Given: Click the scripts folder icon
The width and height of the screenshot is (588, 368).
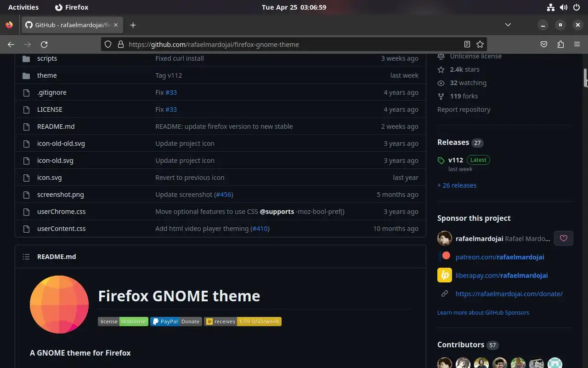Looking at the screenshot, I should point(26,58).
